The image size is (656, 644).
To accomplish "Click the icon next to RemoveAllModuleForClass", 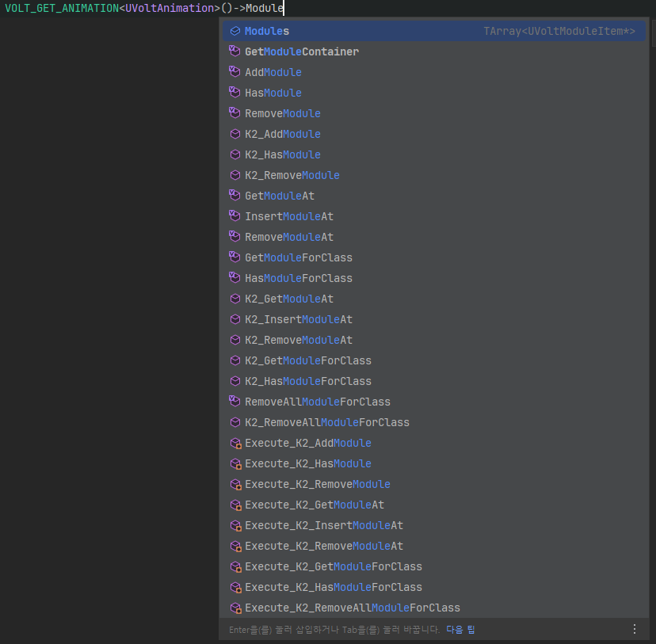I will 235,402.
